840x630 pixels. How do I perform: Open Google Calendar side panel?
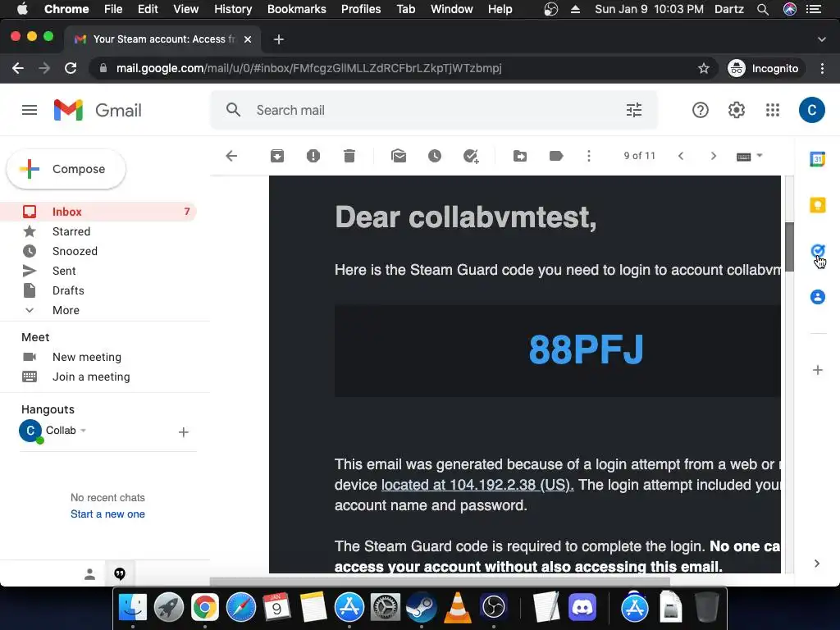818,159
